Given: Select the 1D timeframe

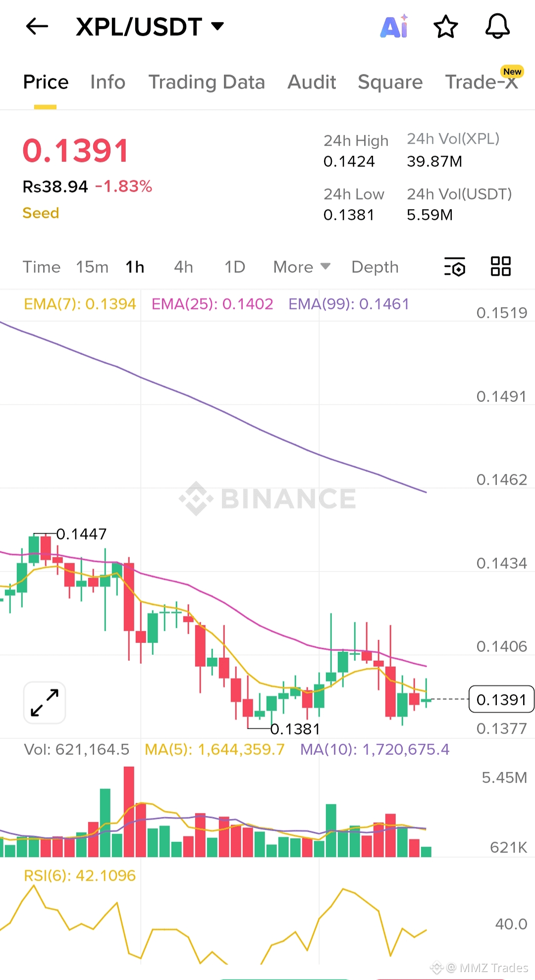Looking at the screenshot, I should (x=235, y=267).
